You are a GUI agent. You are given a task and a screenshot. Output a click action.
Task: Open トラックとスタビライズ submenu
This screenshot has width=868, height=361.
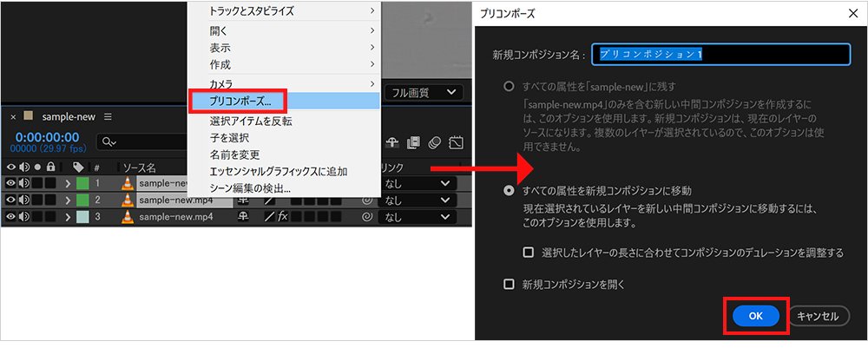coord(285,11)
